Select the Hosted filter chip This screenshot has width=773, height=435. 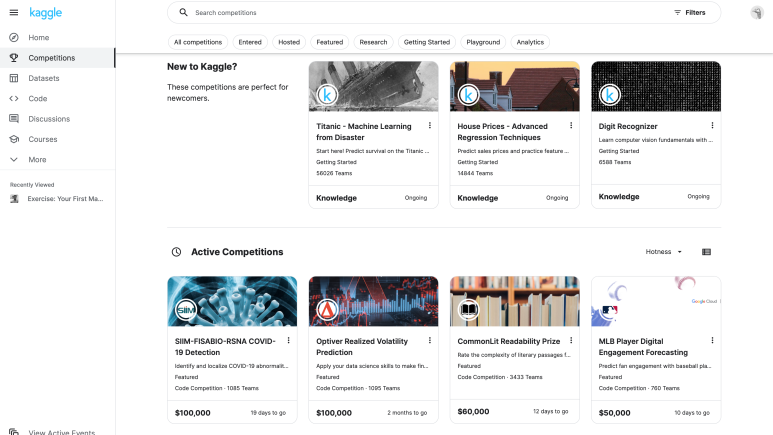[x=289, y=42]
